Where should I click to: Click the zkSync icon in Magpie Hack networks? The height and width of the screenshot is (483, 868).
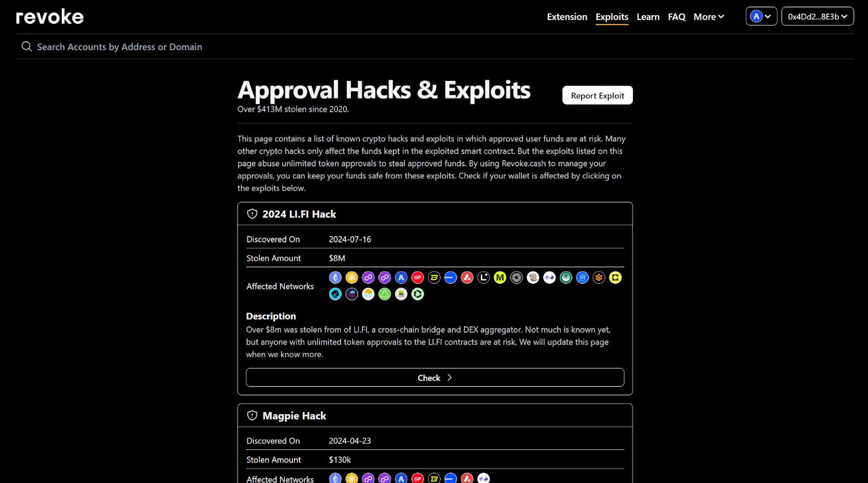click(483, 478)
